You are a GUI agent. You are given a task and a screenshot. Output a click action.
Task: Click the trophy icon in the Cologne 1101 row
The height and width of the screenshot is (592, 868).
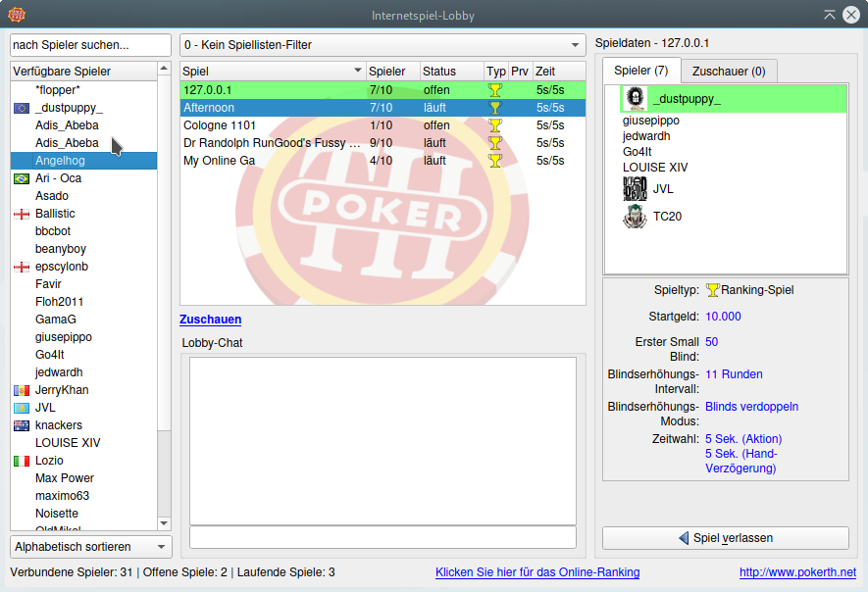click(495, 125)
